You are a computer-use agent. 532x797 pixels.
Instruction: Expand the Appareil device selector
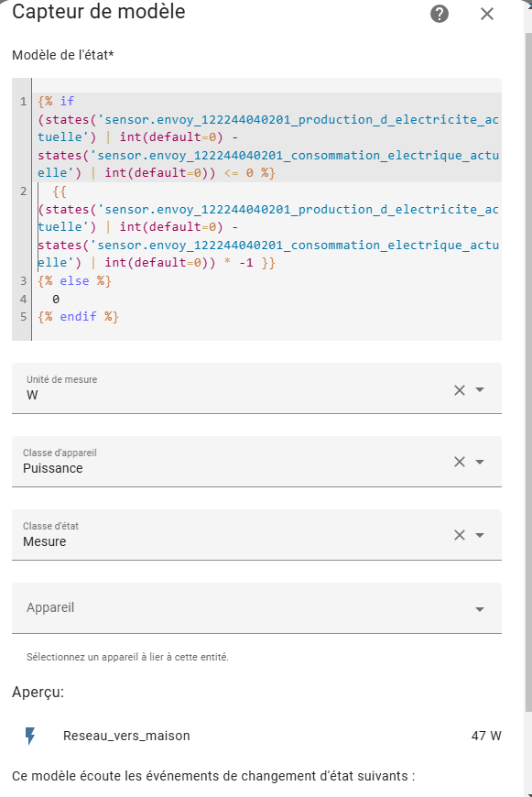pyautogui.click(x=480, y=609)
